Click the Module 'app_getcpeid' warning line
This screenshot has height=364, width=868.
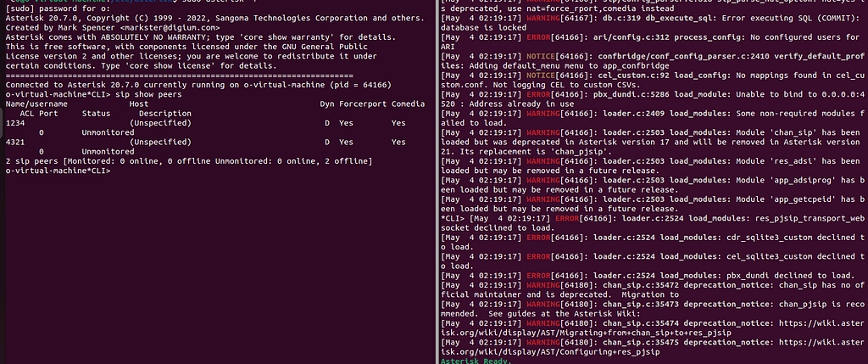[x=654, y=204]
